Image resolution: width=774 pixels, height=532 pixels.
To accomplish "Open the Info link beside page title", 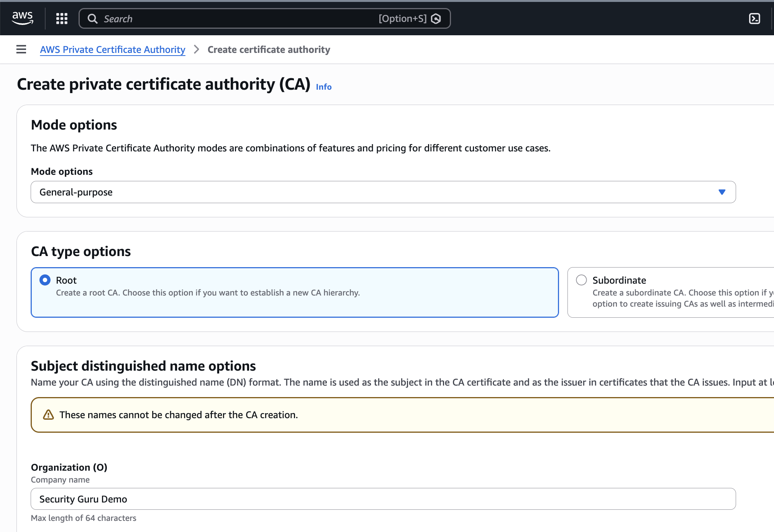I will 323,87.
